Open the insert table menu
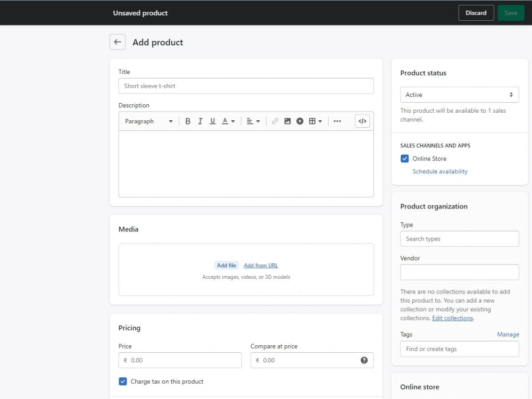Viewport: 532px width, 399px height. click(x=315, y=121)
